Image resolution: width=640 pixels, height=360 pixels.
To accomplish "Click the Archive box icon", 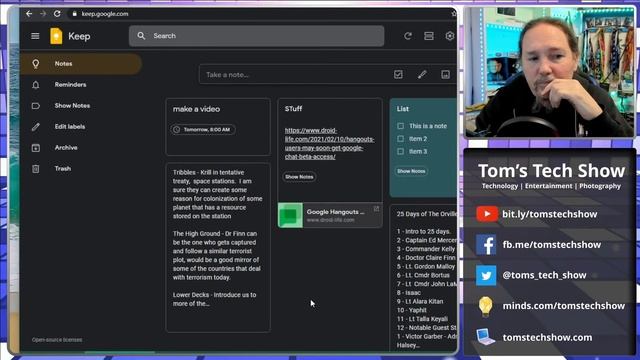I will click(36, 148).
